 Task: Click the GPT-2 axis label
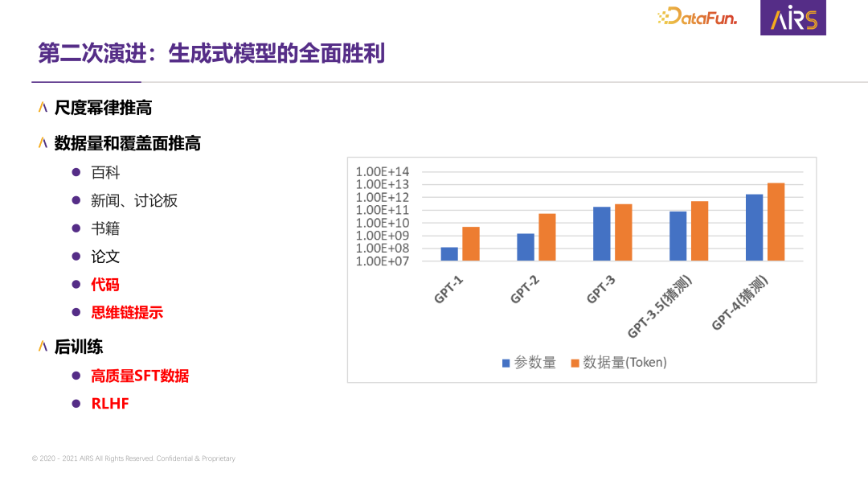[525, 290]
